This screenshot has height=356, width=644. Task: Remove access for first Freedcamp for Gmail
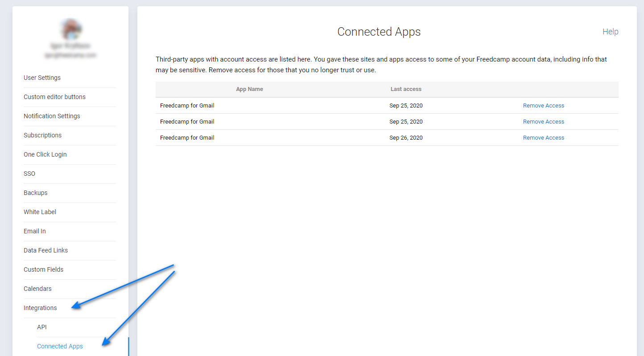pos(543,106)
